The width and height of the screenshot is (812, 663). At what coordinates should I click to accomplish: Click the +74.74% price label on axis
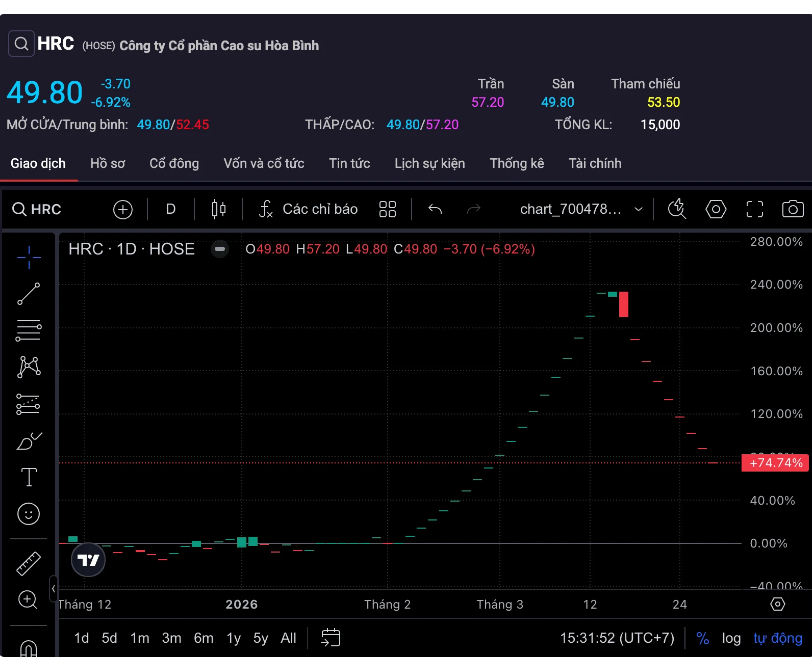pyautogui.click(x=775, y=463)
